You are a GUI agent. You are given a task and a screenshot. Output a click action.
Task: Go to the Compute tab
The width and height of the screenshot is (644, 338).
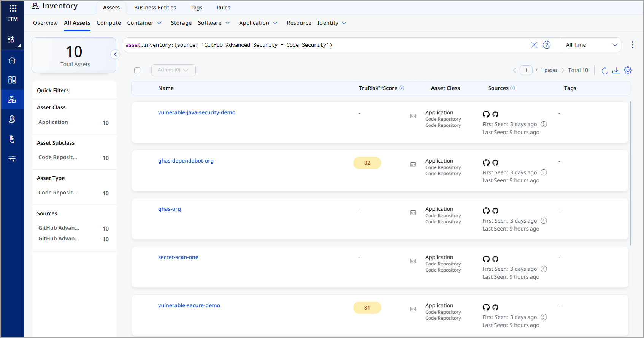coord(109,23)
